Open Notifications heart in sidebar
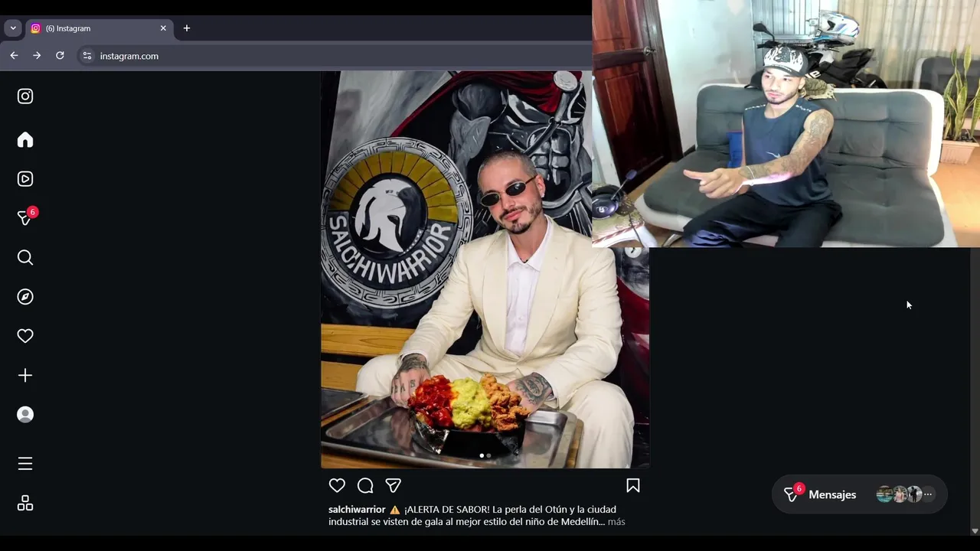Viewport: 980px width, 551px height. click(25, 336)
